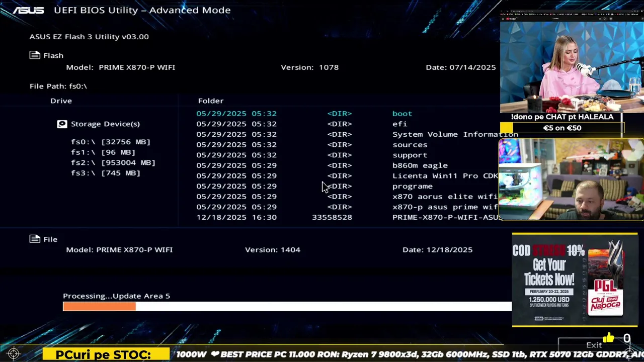Open the boot directory
The height and width of the screenshot is (362, 644).
pos(402,114)
